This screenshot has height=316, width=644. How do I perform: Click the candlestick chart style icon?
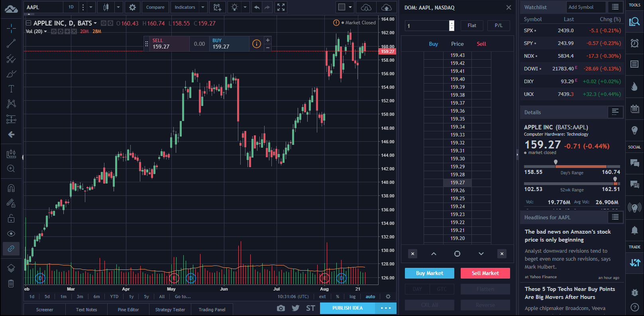coord(106,7)
